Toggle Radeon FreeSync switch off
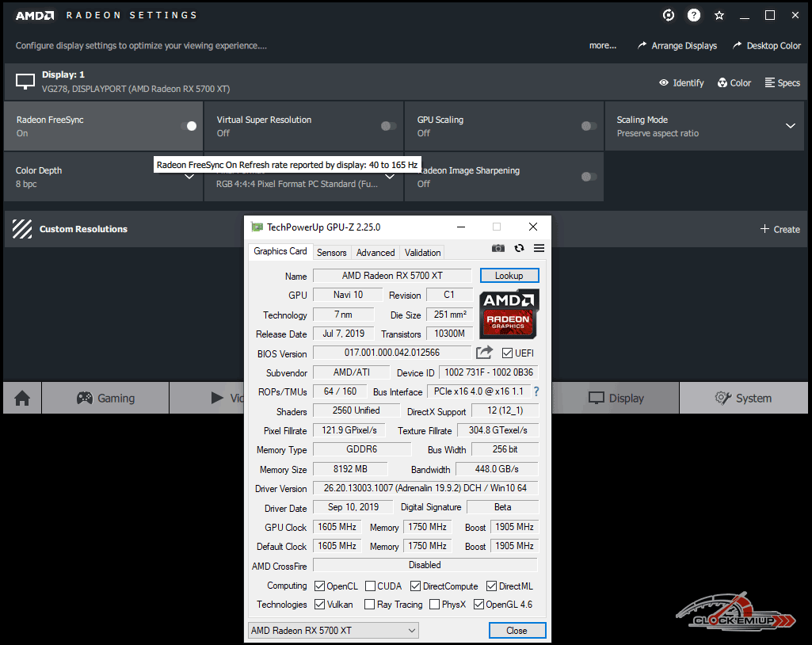The height and width of the screenshot is (645, 812). point(189,126)
